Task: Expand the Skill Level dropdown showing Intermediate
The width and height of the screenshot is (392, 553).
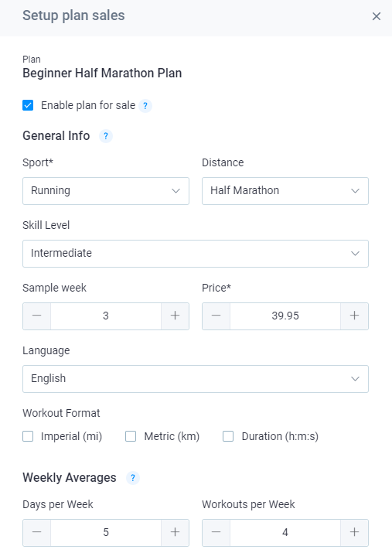Action: [x=196, y=254]
